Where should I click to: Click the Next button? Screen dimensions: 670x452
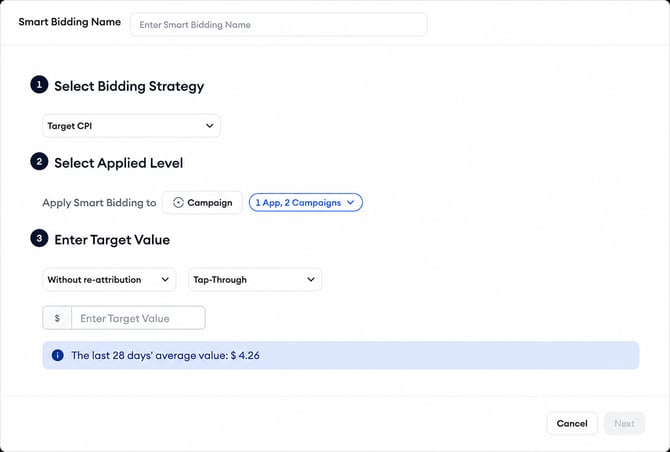tap(624, 423)
